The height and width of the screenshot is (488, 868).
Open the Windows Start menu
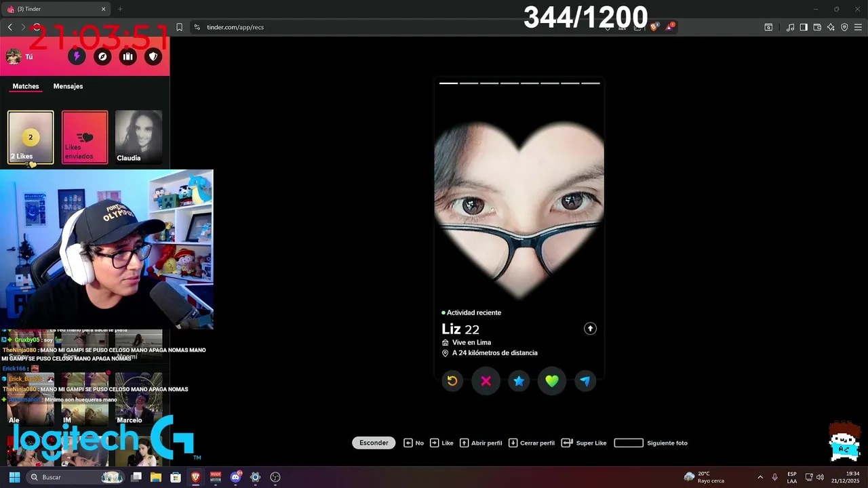[14, 477]
